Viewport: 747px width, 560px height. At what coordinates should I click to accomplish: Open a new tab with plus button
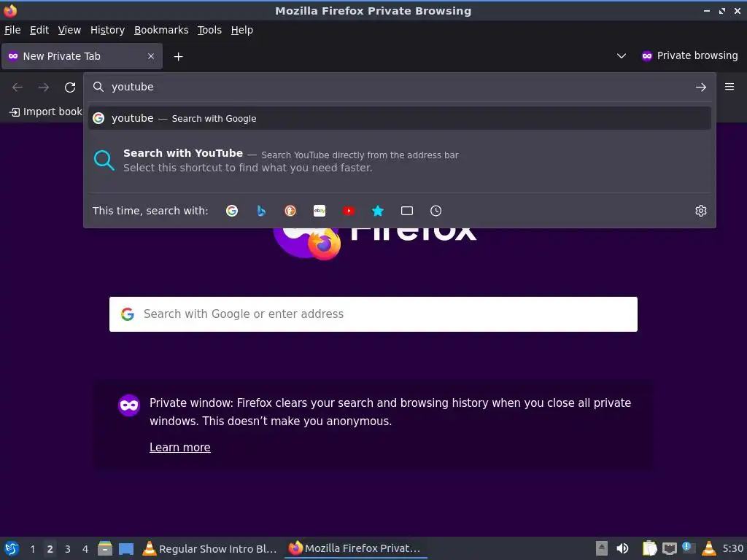coord(178,57)
